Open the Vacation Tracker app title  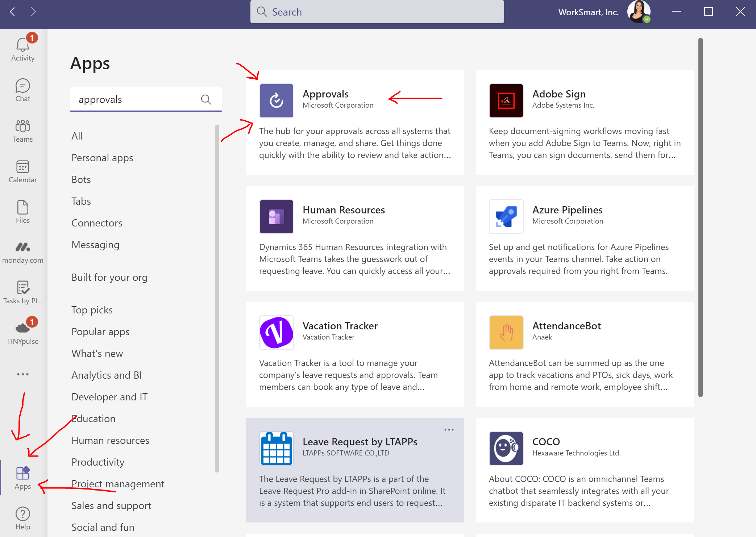coord(340,326)
